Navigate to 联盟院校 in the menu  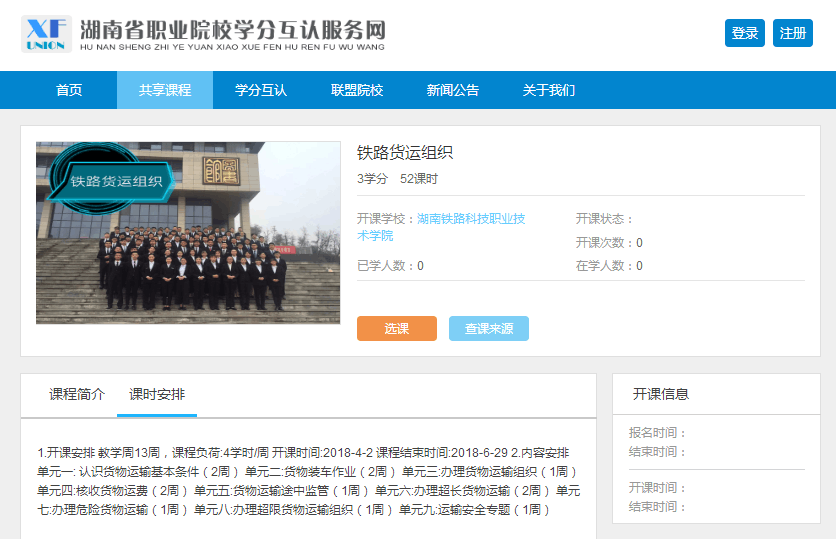357,90
